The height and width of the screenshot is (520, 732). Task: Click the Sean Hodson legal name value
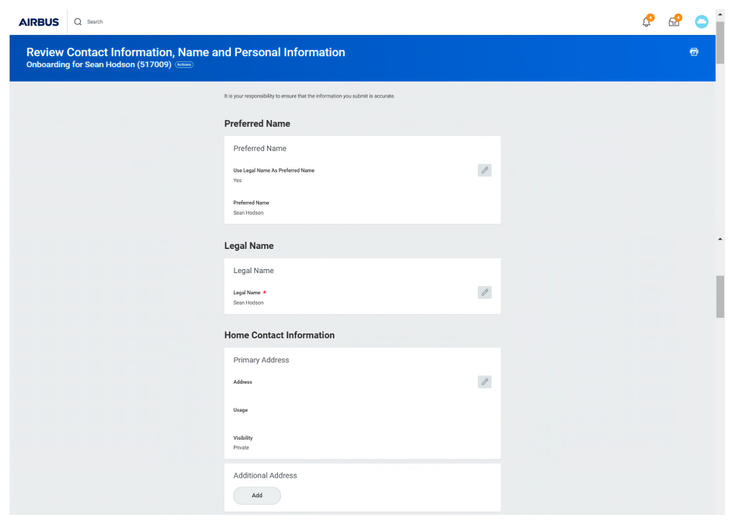(x=248, y=302)
